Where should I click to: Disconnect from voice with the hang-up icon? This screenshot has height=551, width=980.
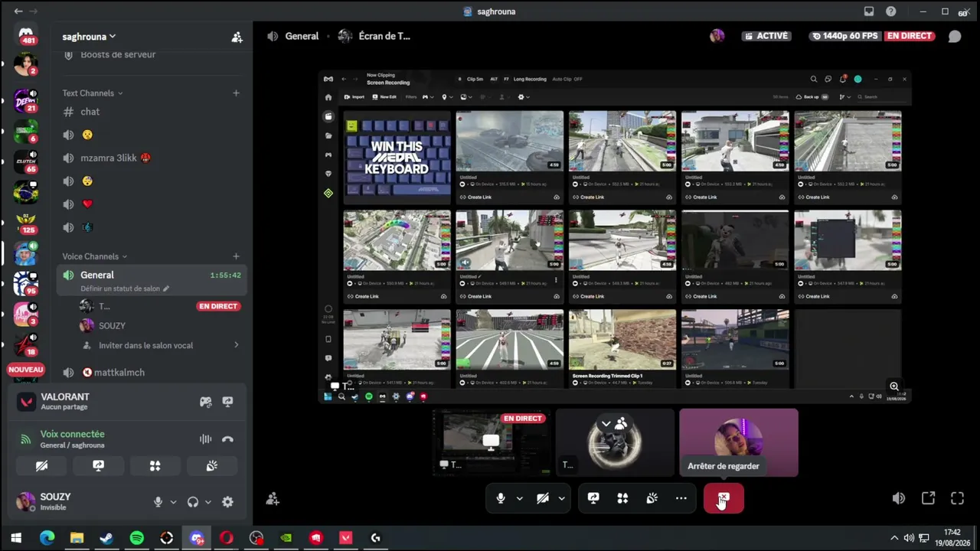coord(227,439)
